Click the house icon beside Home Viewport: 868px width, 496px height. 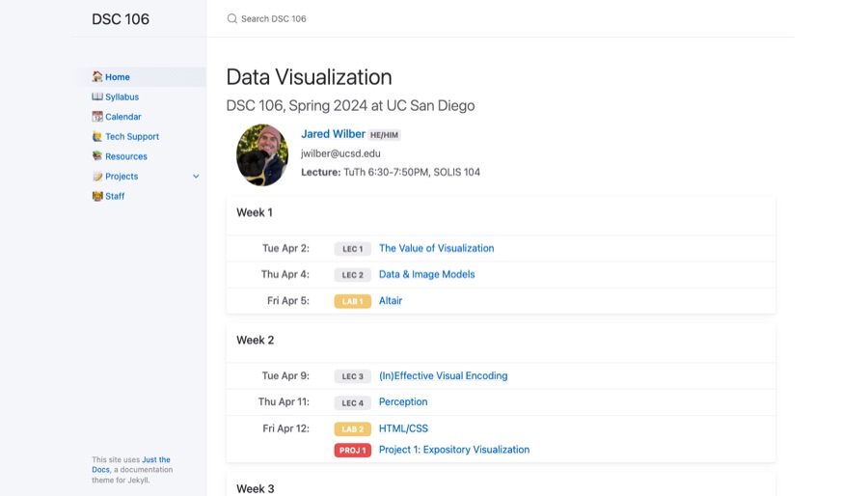pyautogui.click(x=97, y=76)
